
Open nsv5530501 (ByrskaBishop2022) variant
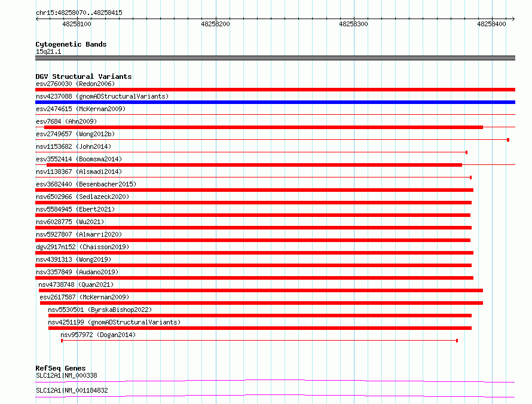point(100,310)
